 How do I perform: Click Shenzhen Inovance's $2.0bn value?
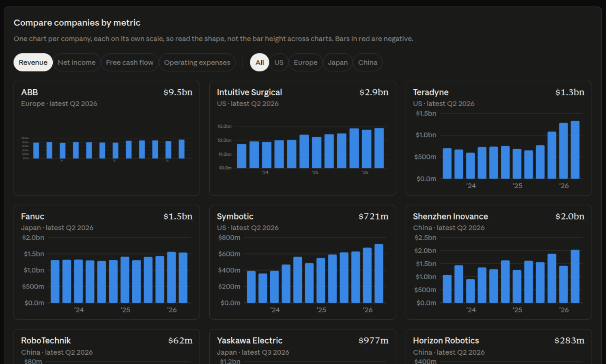click(570, 217)
